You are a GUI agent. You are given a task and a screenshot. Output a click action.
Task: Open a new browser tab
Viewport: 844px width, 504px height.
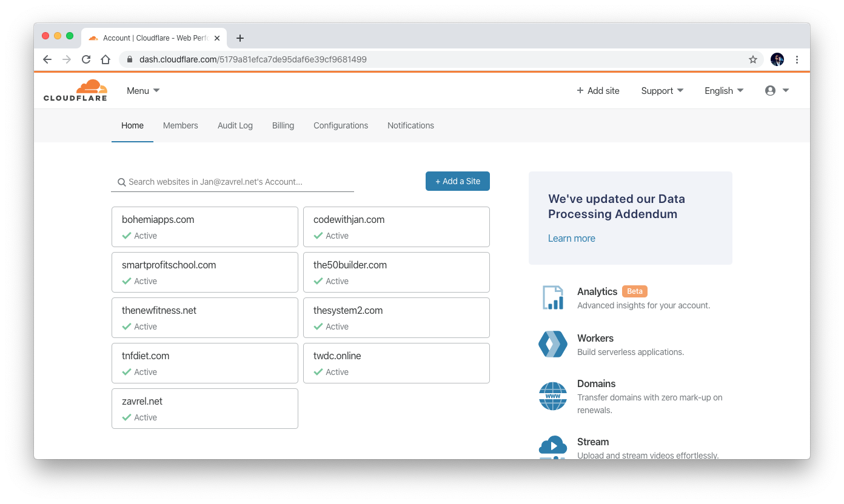pyautogui.click(x=240, y=38)
